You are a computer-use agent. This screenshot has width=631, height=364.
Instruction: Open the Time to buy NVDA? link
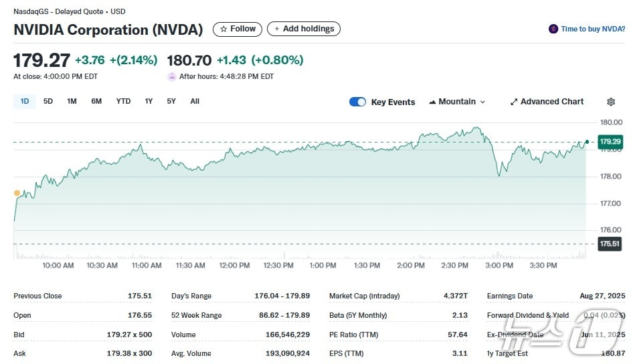coord(592,29)
